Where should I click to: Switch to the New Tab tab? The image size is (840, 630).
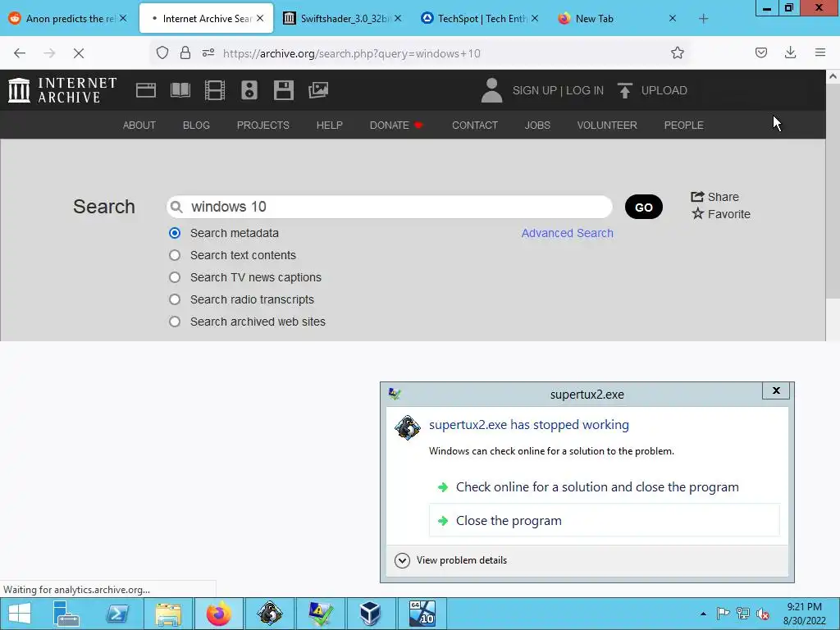[x=616, y=19]
